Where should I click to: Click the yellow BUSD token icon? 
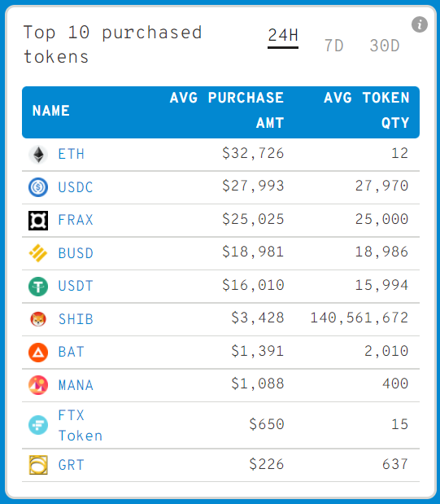38,253
